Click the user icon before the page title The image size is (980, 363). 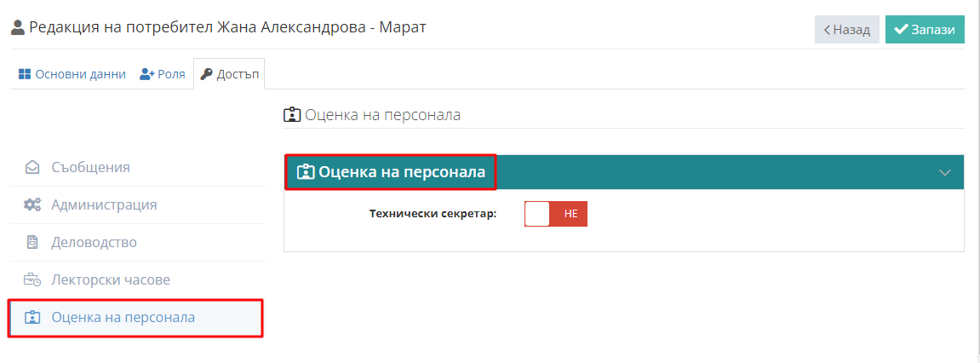point(18,27)
